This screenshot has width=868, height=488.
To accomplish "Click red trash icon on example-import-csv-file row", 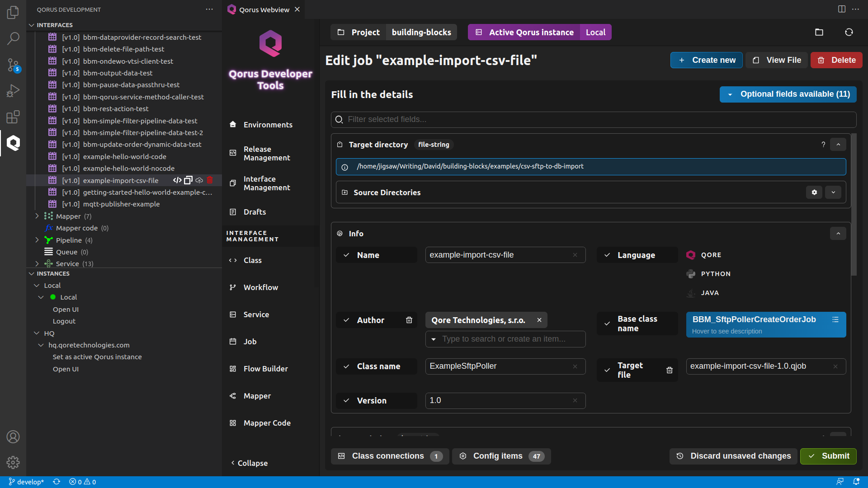I will click(x=210, y=180).
